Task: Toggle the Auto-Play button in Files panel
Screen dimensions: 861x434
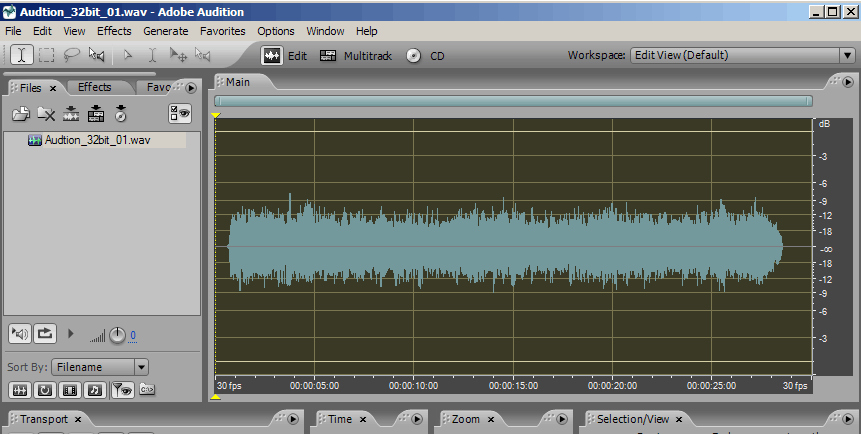Action: click(19, 333)
